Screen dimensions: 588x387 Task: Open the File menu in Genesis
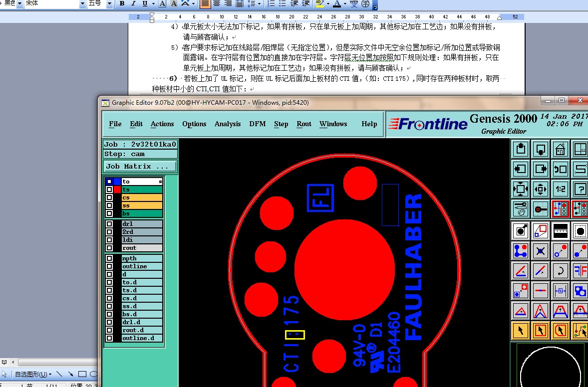115,124
